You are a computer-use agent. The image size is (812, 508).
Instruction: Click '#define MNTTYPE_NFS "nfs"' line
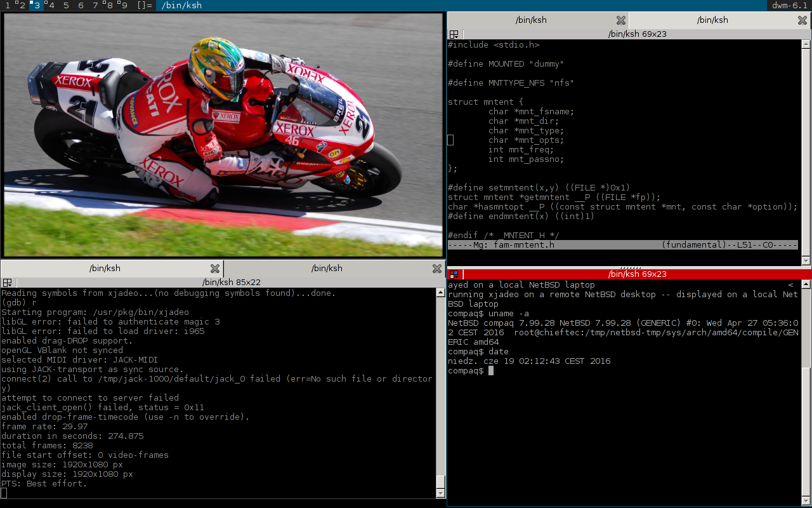click(511, 83)
